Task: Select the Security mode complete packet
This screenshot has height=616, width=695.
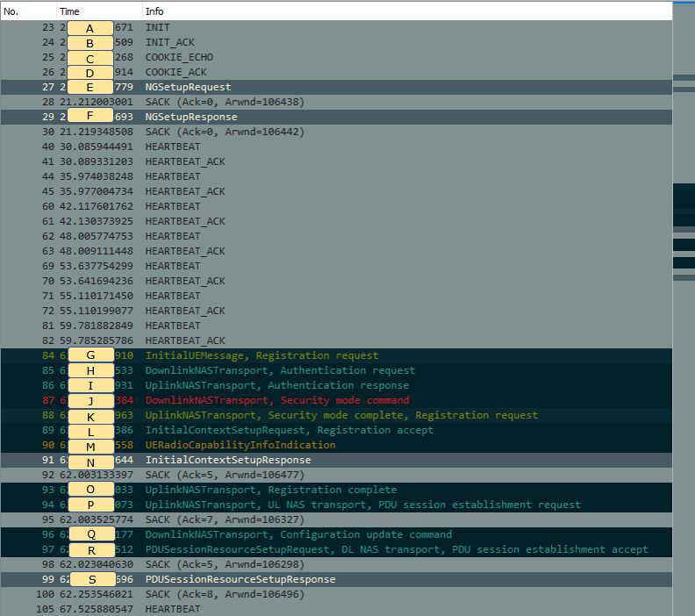Action: (336, 416)
